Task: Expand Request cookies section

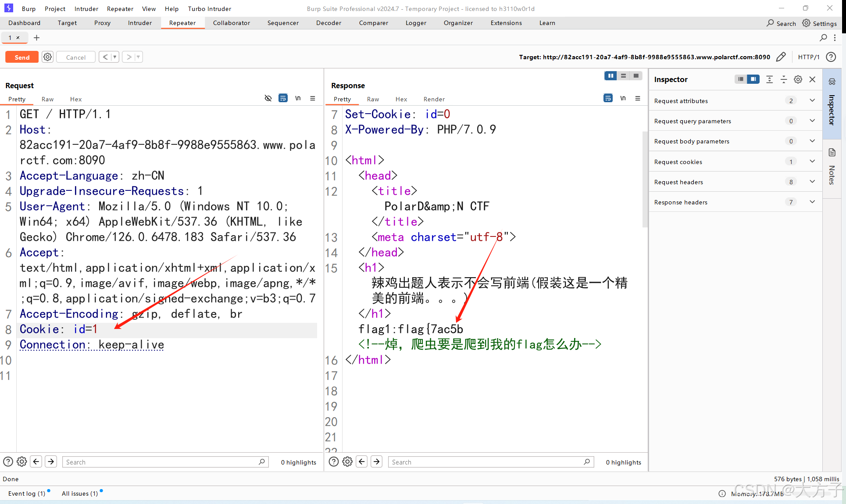Action: 812,161
